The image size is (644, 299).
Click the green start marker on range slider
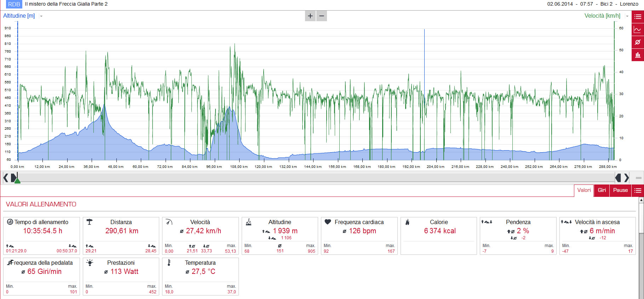click(x=17, y=180)
